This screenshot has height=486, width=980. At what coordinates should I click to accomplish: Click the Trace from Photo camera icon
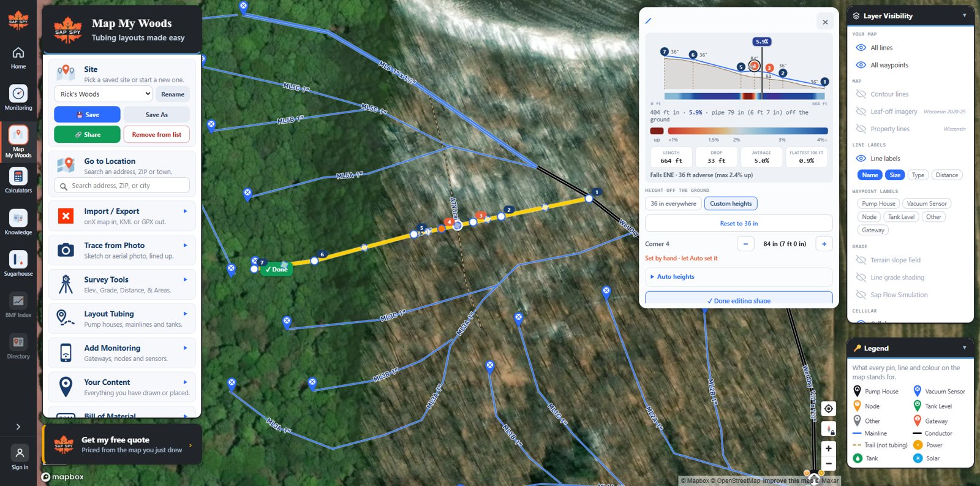point(66,250)
